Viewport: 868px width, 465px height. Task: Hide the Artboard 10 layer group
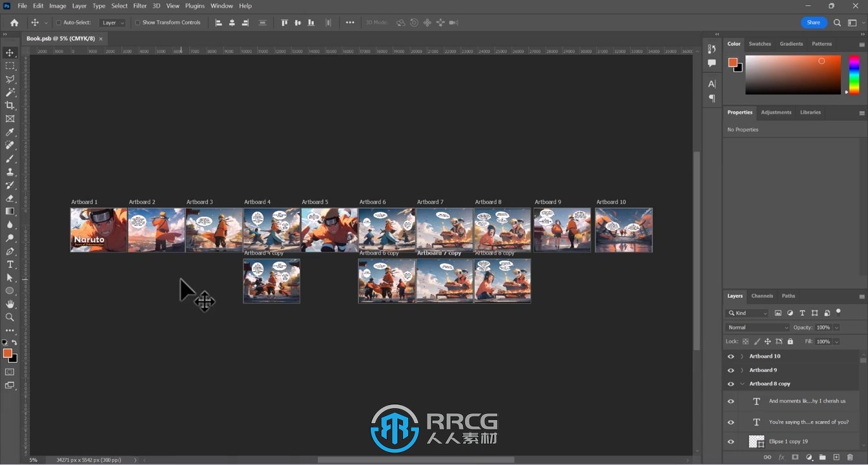[730, 356]
